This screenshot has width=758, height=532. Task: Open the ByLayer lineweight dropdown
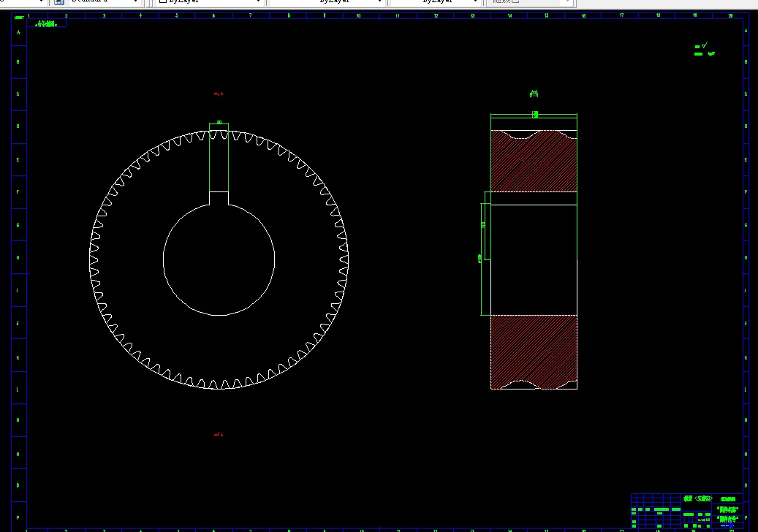(x=436, y=1)
